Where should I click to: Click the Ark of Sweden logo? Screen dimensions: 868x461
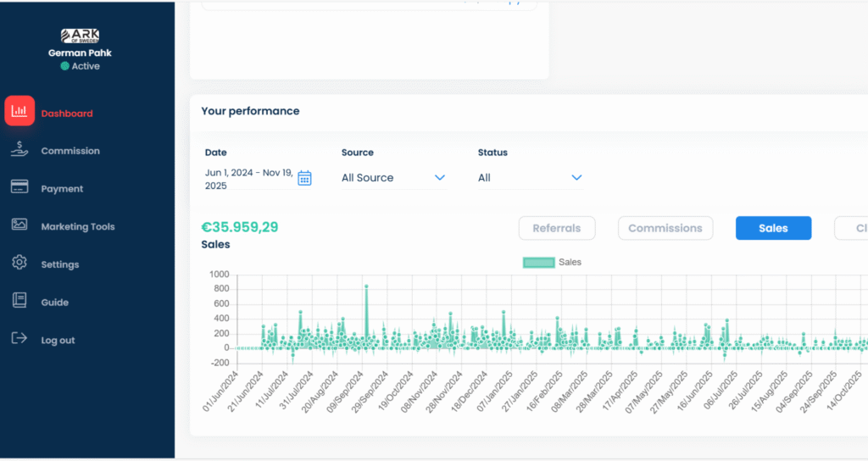coord(81,36)
